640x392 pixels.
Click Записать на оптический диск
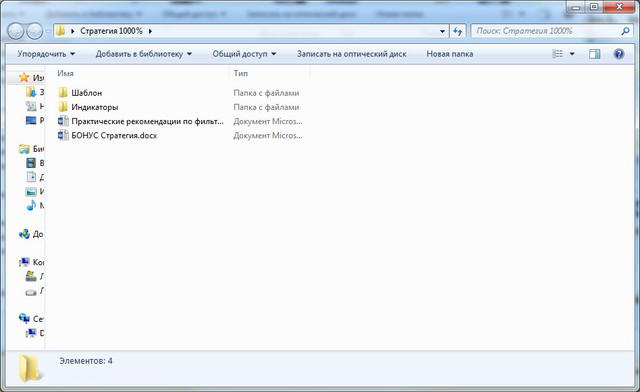351,54
